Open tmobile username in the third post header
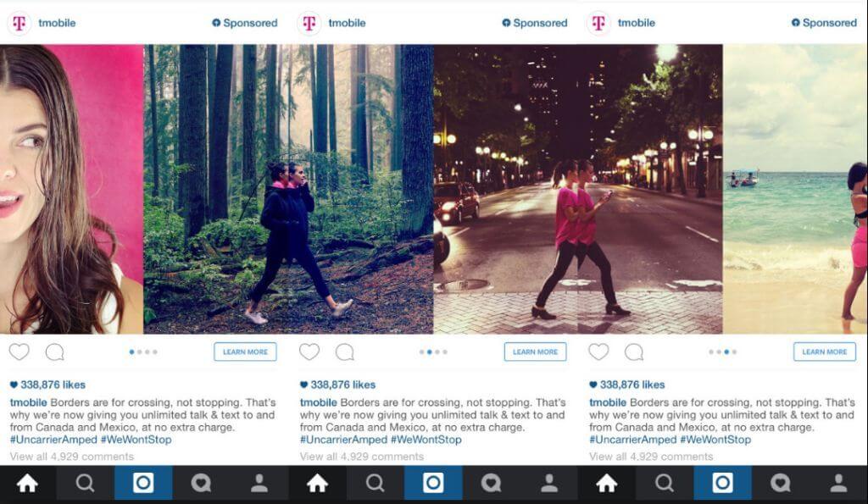 (x=636, y=23)
